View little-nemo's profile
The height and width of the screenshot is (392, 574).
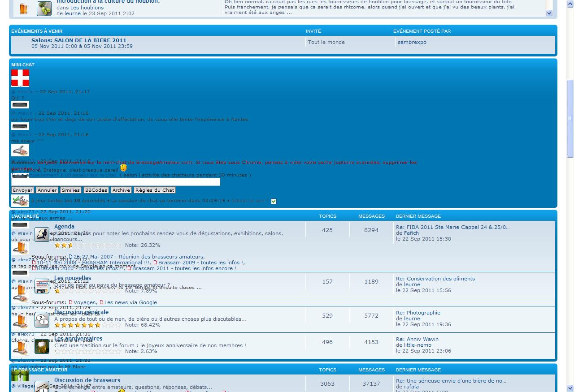(x=417, y=345)
